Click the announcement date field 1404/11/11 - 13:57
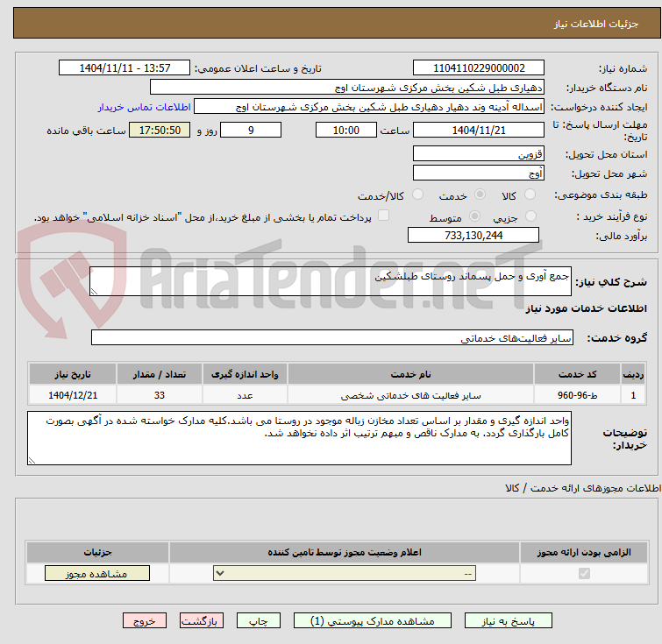The width and height of the screenshot is (662, 644). click(x=125, y=68)
